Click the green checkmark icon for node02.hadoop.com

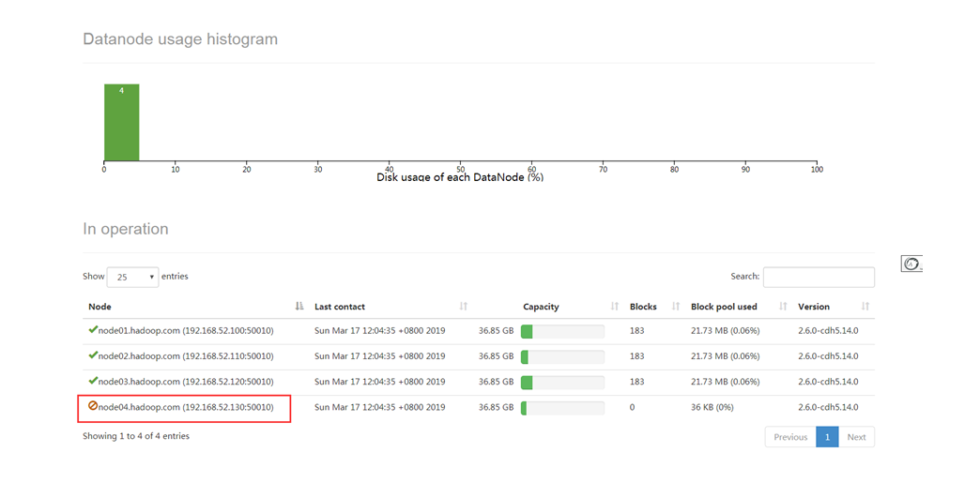click(93, 355)
